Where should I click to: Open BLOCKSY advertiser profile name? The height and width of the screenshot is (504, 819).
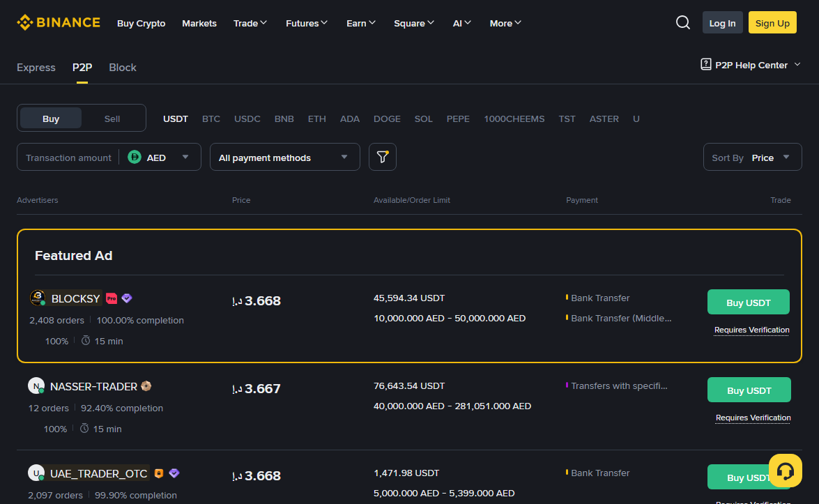pyautogui.click(x=75, y=298)
